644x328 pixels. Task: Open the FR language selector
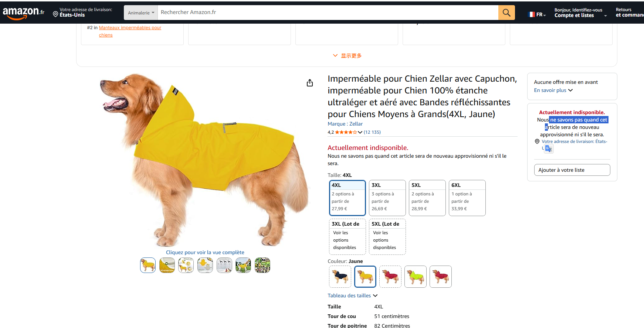(x=537, y=14)
